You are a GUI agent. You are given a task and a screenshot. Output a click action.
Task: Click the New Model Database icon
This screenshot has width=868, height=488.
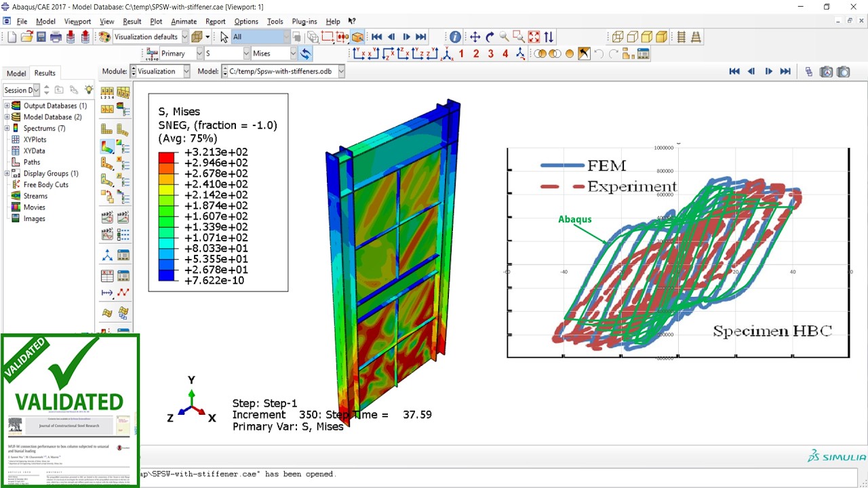(12, 37)
